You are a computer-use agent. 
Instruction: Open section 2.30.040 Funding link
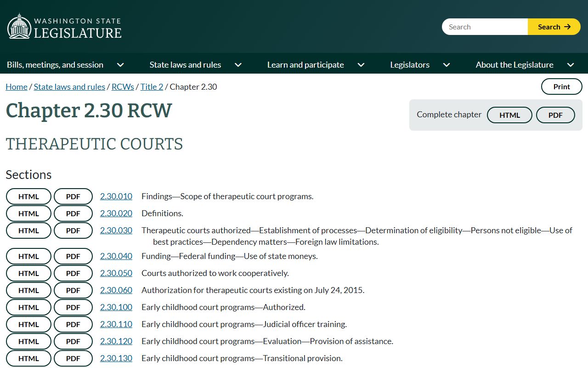pyautogui.click(x=116, y=256)
